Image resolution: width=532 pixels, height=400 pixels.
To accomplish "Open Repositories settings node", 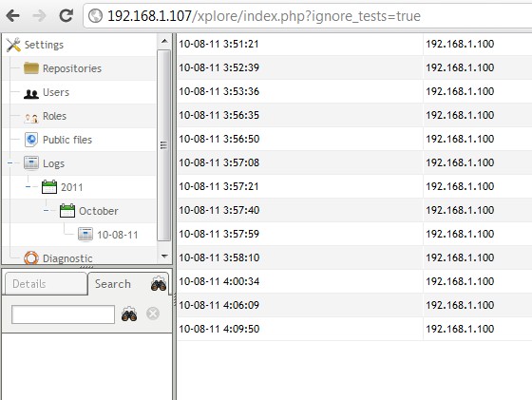I will click(72, 68).
